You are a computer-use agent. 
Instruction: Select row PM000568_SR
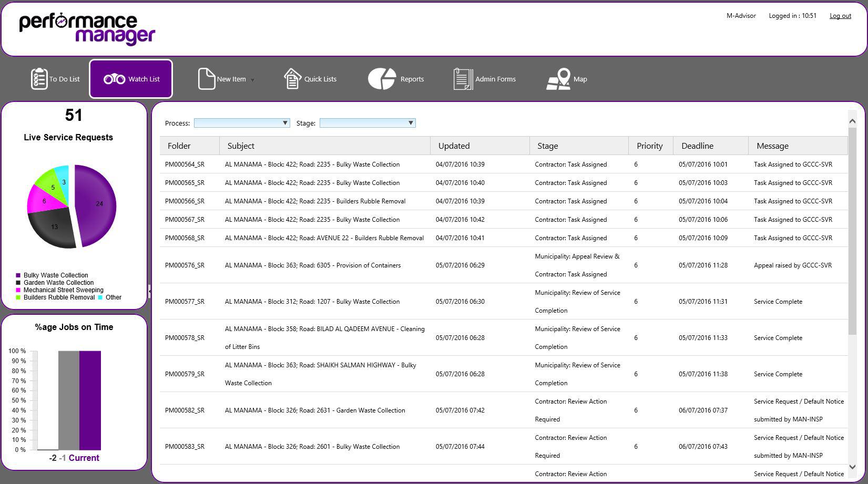tap(504, 238)
